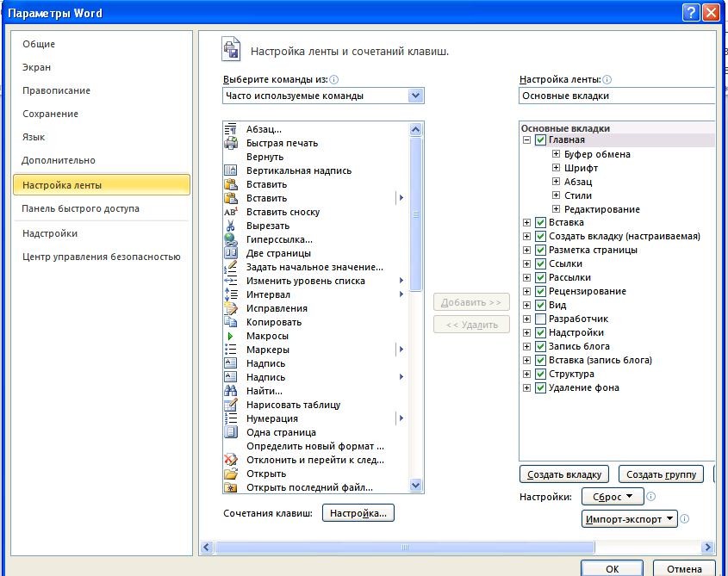
Task: Open Центр управления безопасностью category
Action: 101,257
